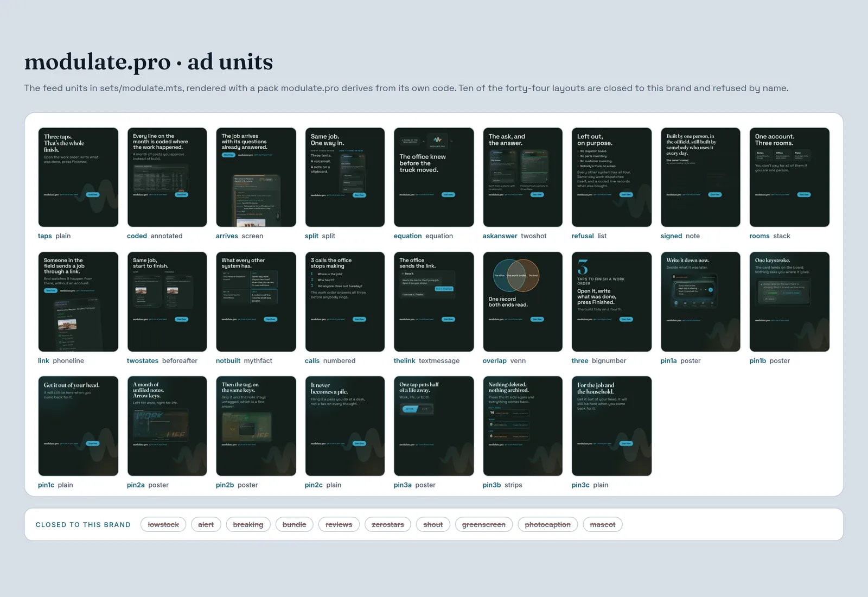Open the 'Every line on the month' thumbnail

(167, 177)
